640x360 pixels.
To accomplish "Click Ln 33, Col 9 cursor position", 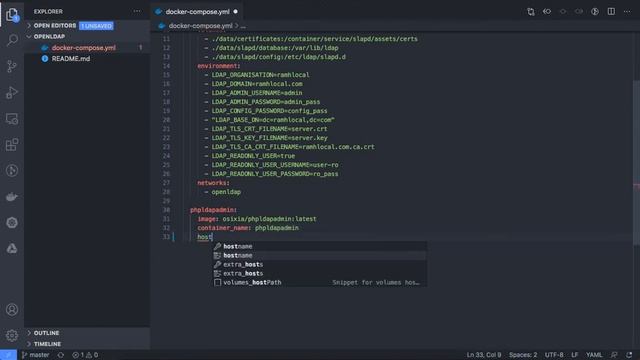I will [484, 355].
